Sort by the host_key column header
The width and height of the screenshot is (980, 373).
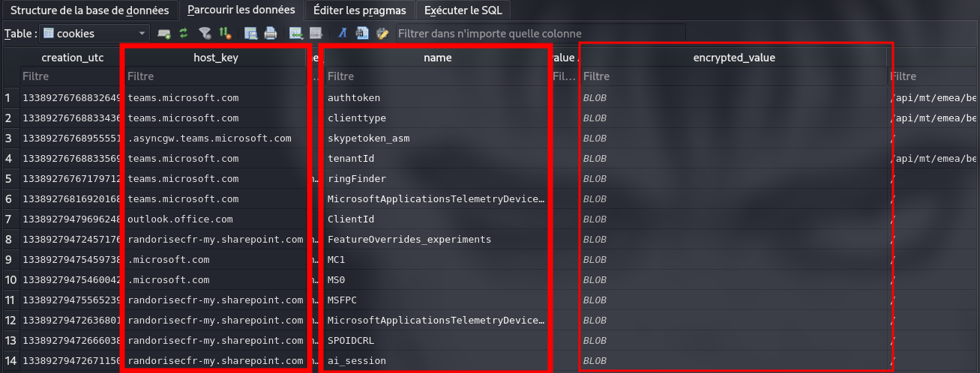click(215, 58)
